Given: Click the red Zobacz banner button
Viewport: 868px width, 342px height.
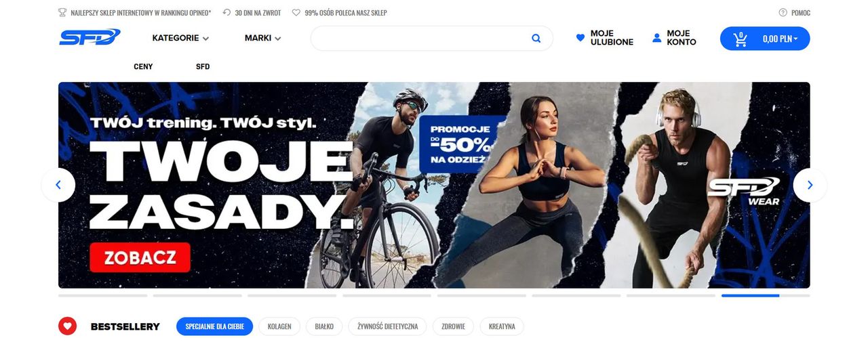Looking at the screenshot, I should pyautogui.click(x=140, y=257).
